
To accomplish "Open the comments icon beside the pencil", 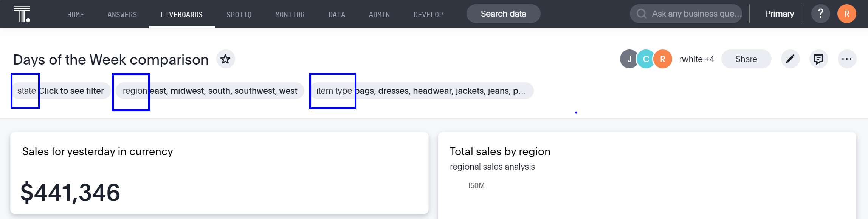I will pyautogui.click(x=819, y=59).
